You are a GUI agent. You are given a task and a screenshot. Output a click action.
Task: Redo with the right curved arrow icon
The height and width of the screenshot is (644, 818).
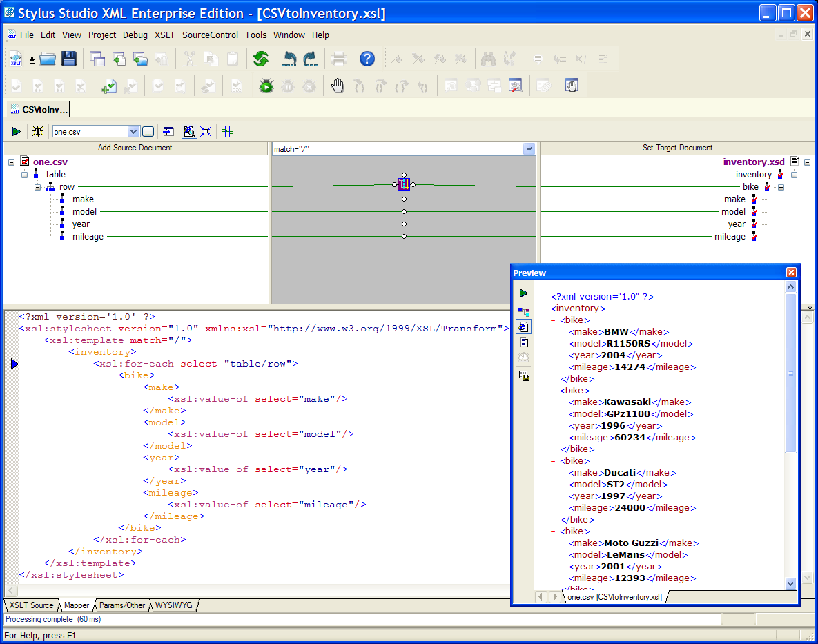coord(311,59)
